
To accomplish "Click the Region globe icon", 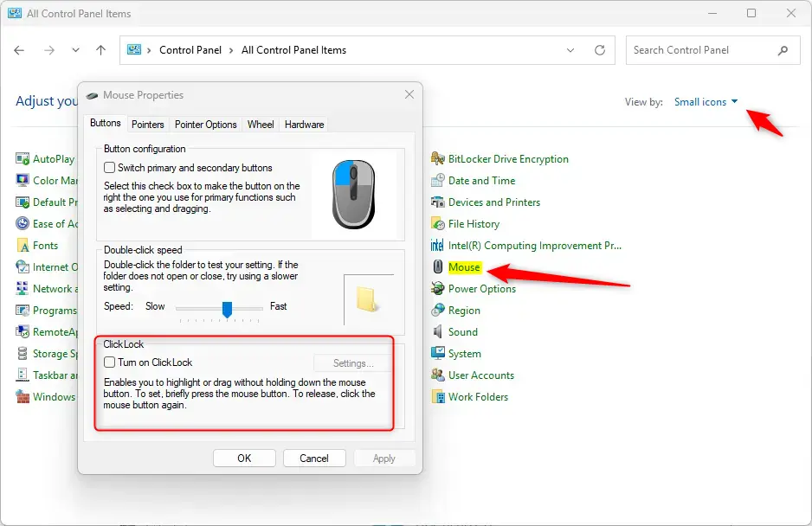I will click(x=437, y=311).
